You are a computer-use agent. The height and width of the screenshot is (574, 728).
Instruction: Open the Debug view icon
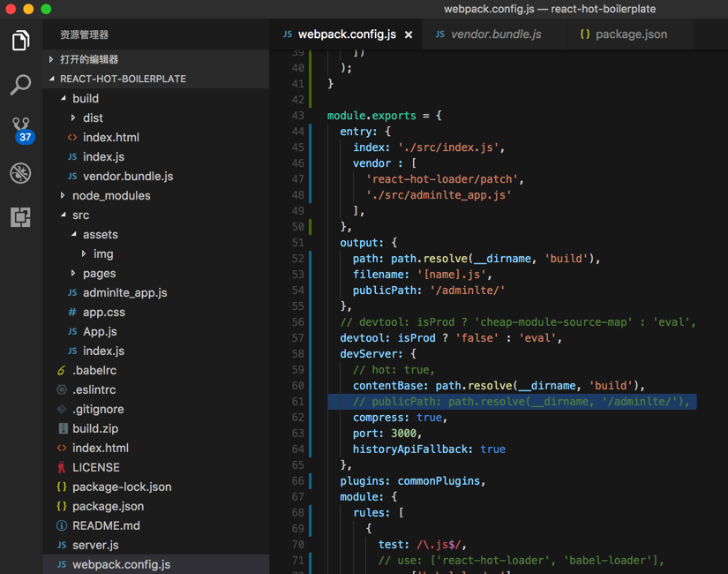tap(20, 173)
